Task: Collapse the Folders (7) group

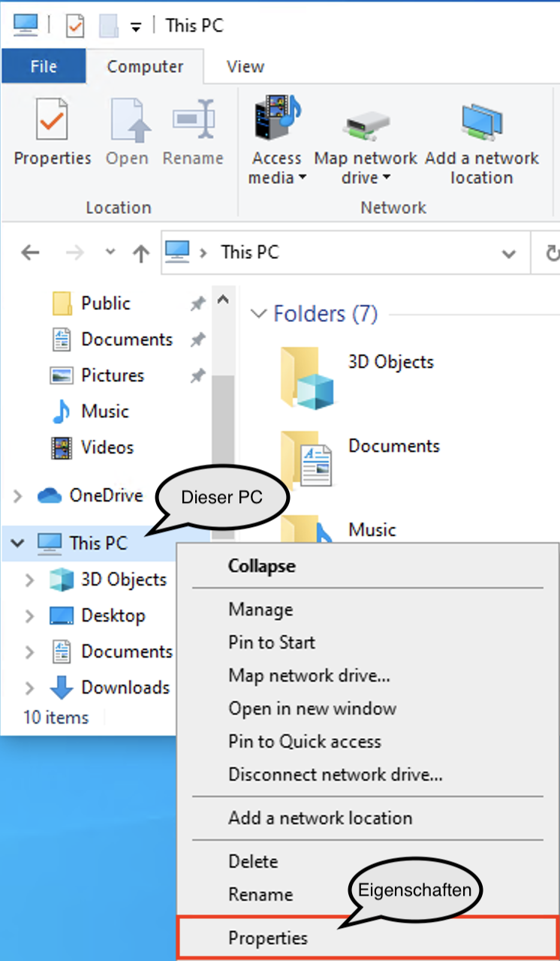Action: click(258, 314)
